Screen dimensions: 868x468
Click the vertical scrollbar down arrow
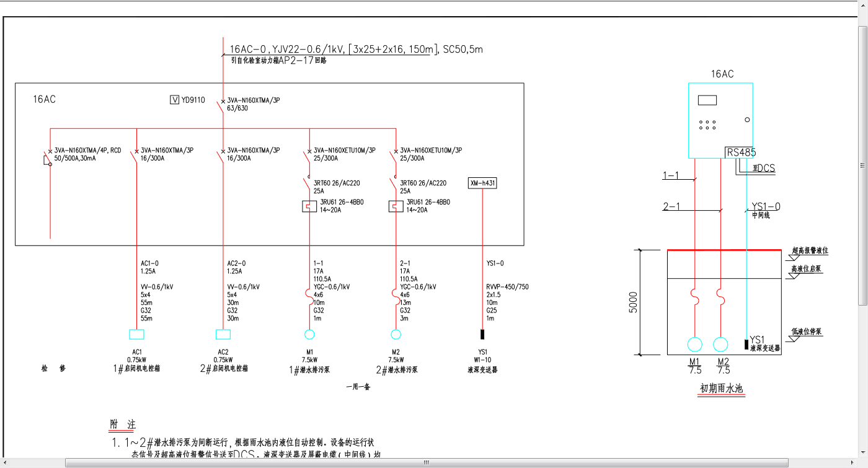[x=863, y=454]
